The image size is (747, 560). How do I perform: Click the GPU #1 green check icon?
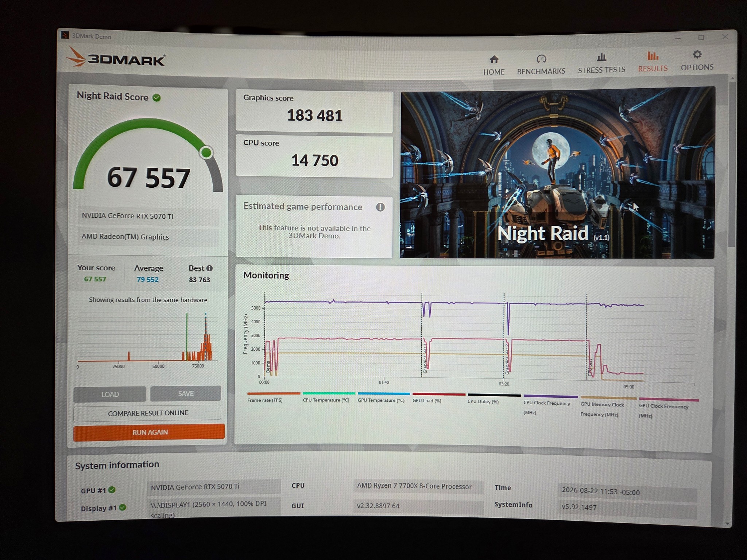(x=112, y=490)
